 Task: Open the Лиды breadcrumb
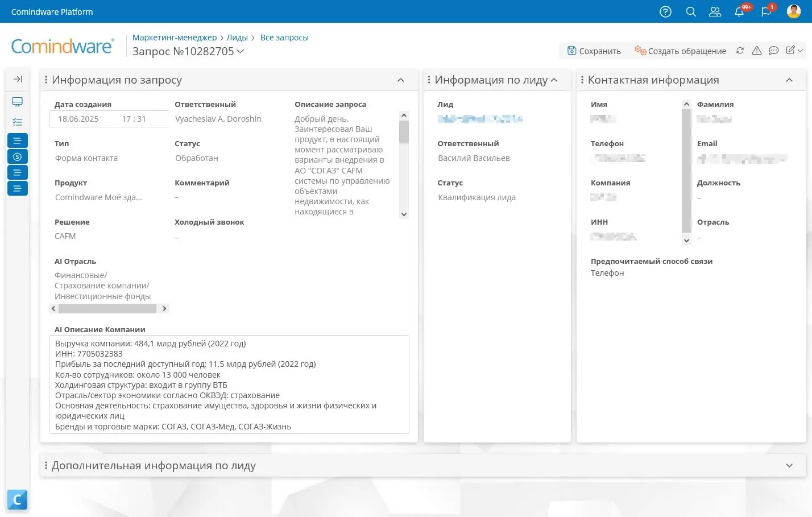(237, 38)
